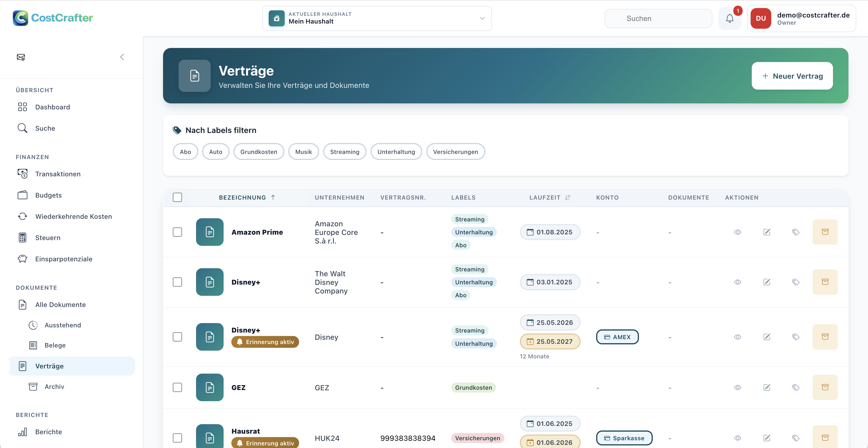The image size is (868, 448).
Task: Open Wiederkehrende Kosten
Action: 72,217
